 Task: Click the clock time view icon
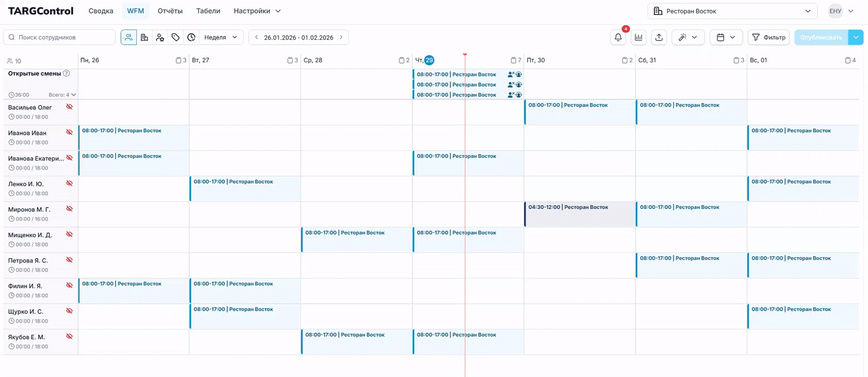[x=191, y=37]
